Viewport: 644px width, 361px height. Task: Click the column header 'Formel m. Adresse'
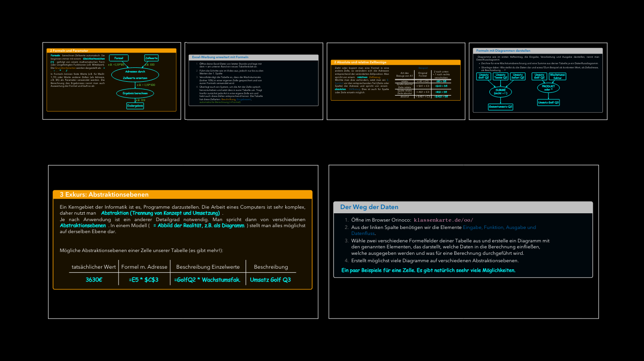click(x=144, y=267)
